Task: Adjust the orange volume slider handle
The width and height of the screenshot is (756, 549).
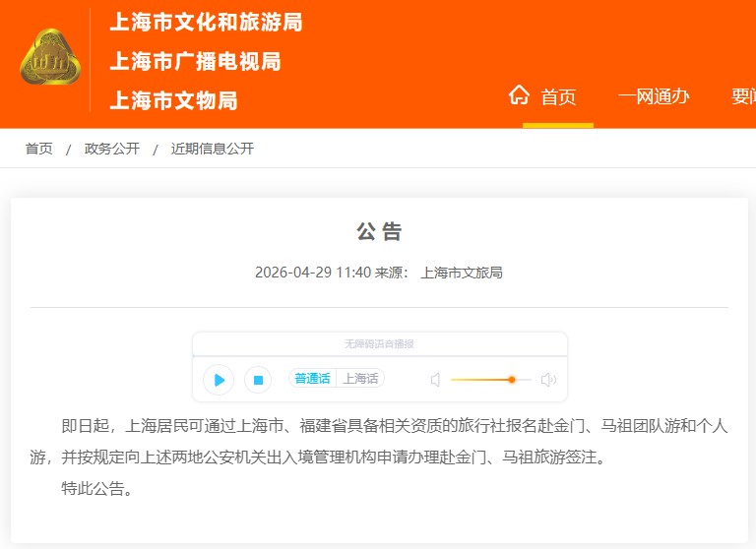Action: (512, 380)
